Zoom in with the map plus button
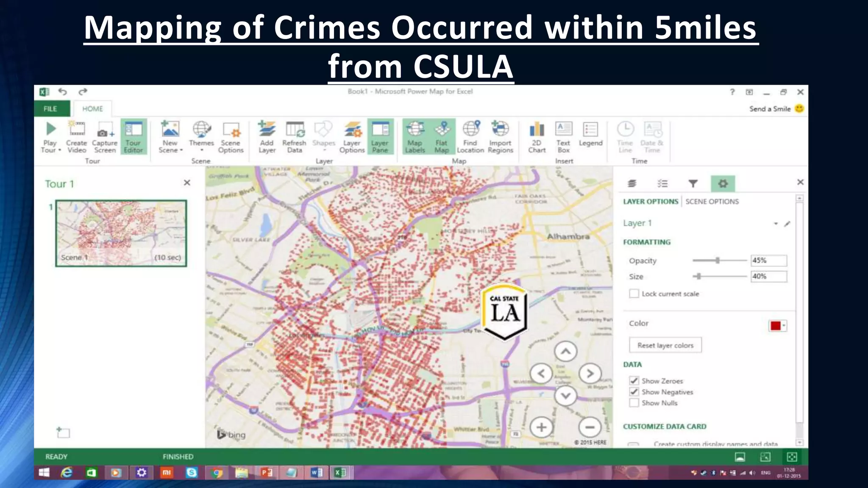This screenshot has width=868, height=488. click(541, 427)
